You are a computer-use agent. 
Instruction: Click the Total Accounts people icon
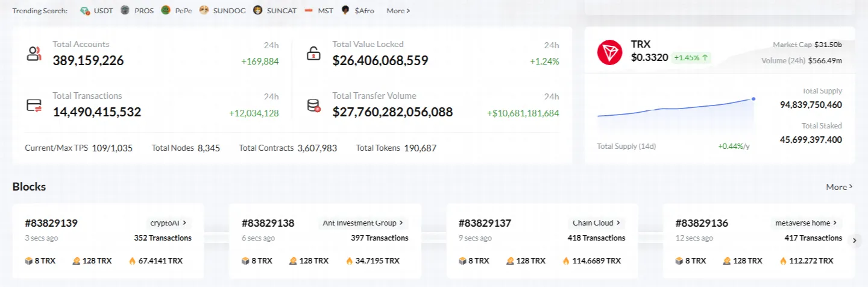pos(34,53)
